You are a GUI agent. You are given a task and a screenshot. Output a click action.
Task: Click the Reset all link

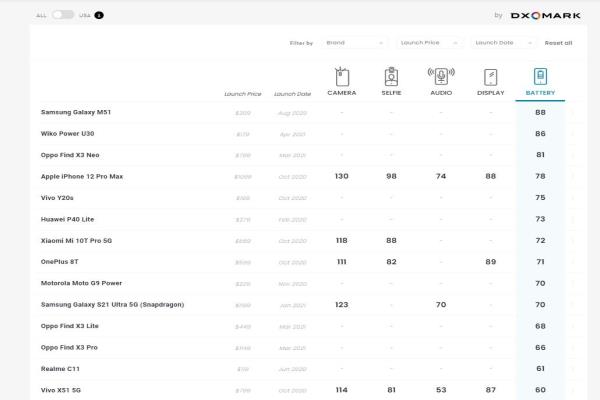[x=558, y=43]
